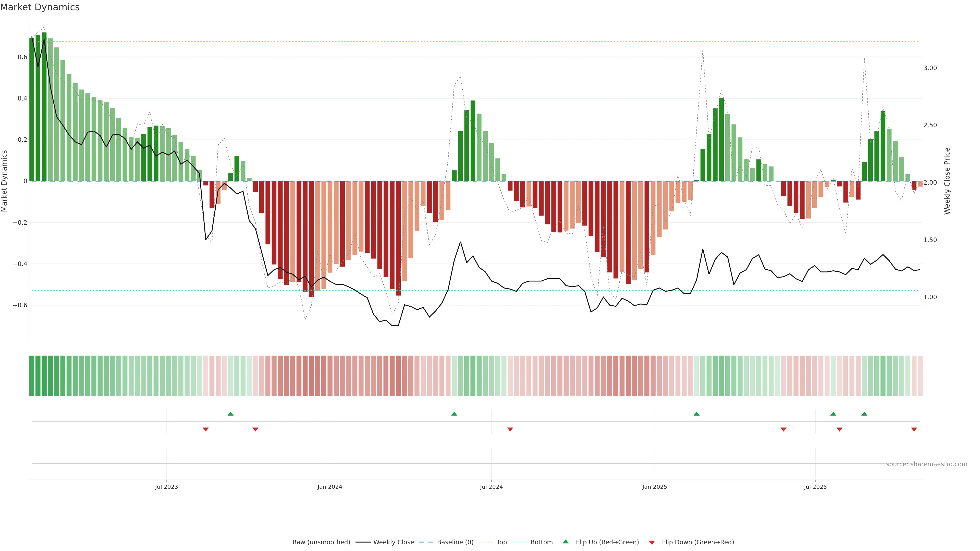The height and width of the screenshot is (551, 980).
Task: Click the rightmost green flip-up triangle marker
Action: coord(864,414)
